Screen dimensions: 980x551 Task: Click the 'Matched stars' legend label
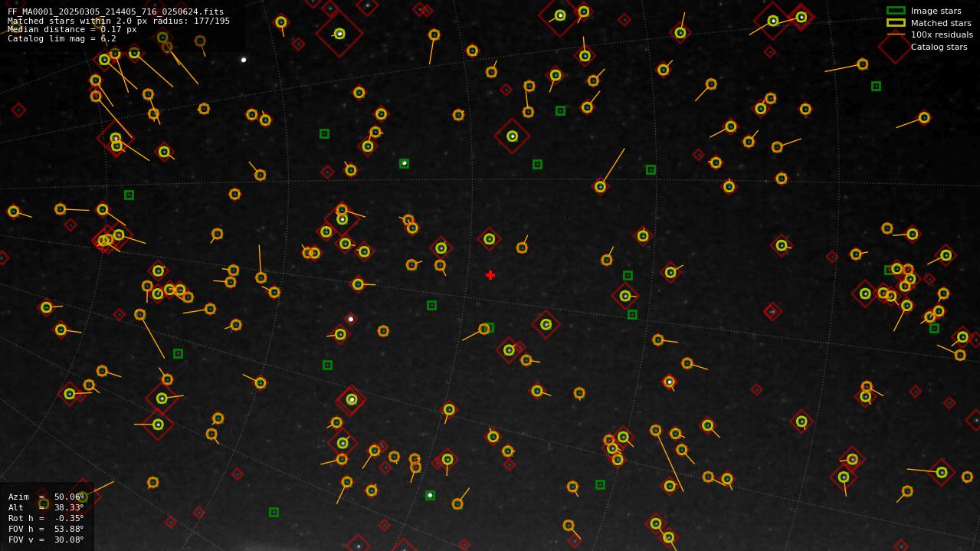coord(941,23)
